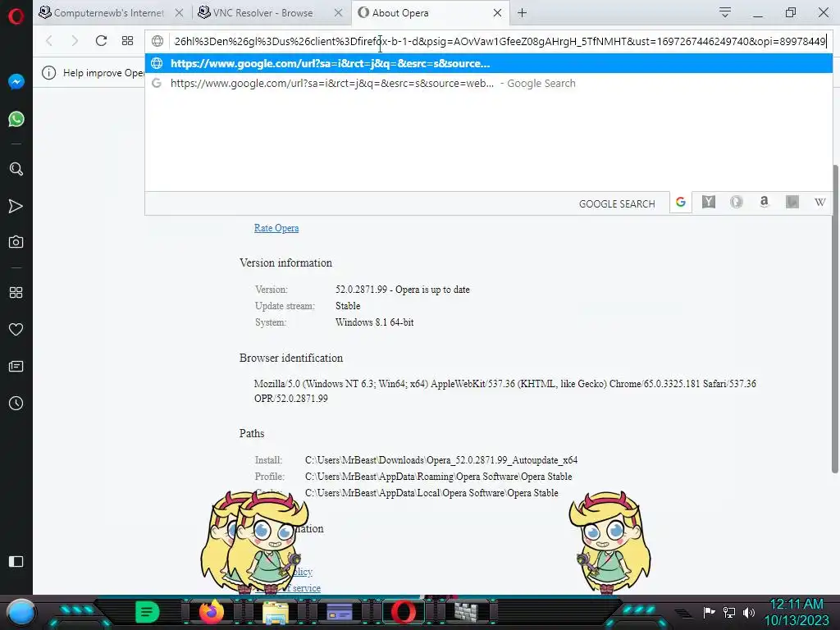This screenshot has width=840, height=630.
Task: Search with the Bing engine icon
Action: click(x=792, y=202)
